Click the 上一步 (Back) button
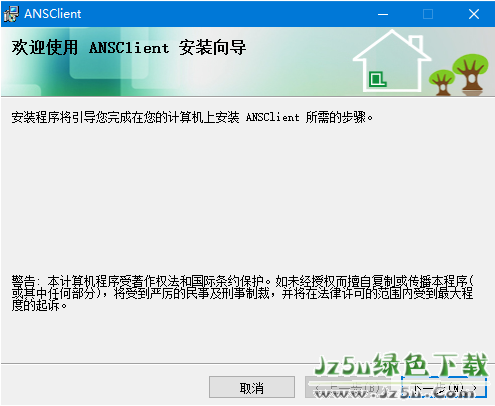This screenshot has width=495, height=406. (x=348, y=387)
